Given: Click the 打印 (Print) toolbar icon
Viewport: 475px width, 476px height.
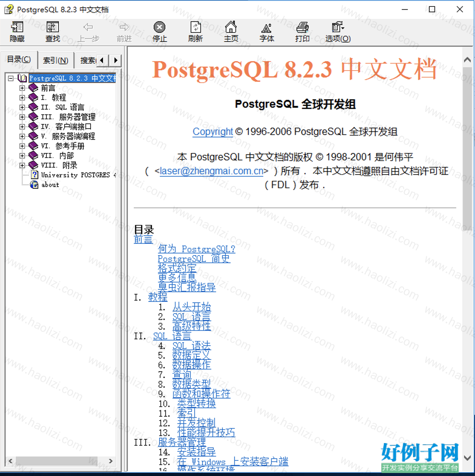Looking at the screenshot, I should point(302,27).
